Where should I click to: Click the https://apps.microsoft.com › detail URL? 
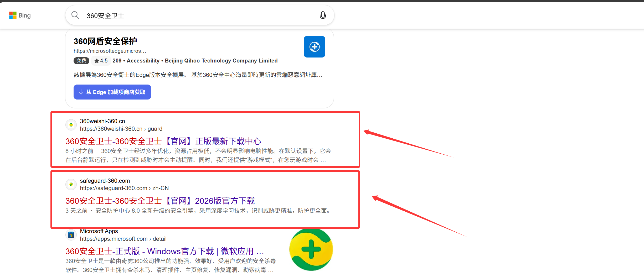coord(123,239)
